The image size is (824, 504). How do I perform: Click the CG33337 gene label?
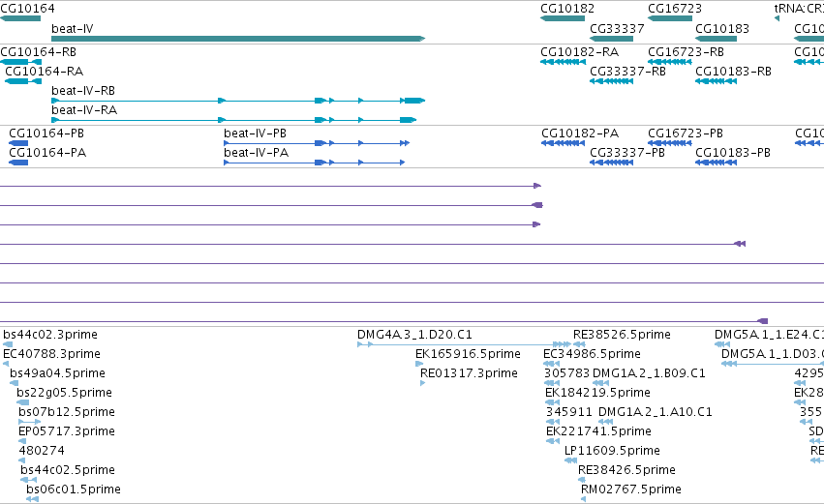click(617, 29)
